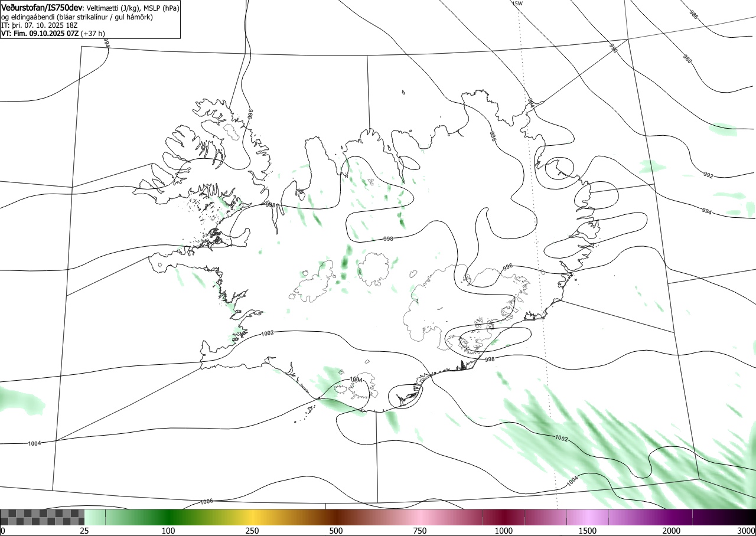The image size is (756, 536).
Task: Click the pink color at 750 on the scale
Action: tap(420, 517)
